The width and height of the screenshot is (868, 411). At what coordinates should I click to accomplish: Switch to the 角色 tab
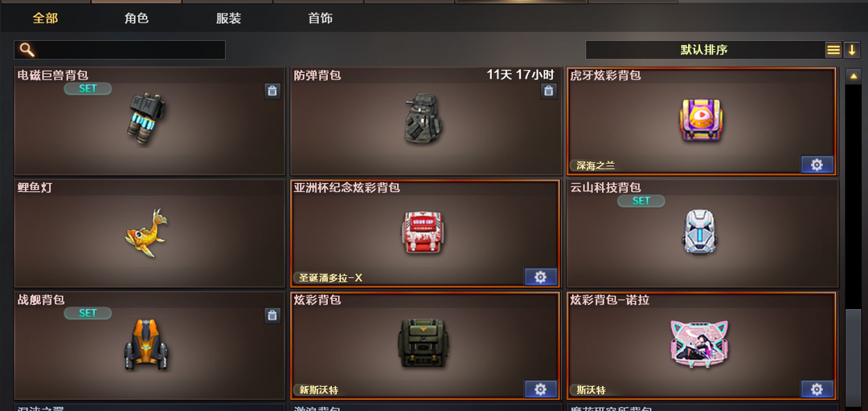(x=136, y=18)
